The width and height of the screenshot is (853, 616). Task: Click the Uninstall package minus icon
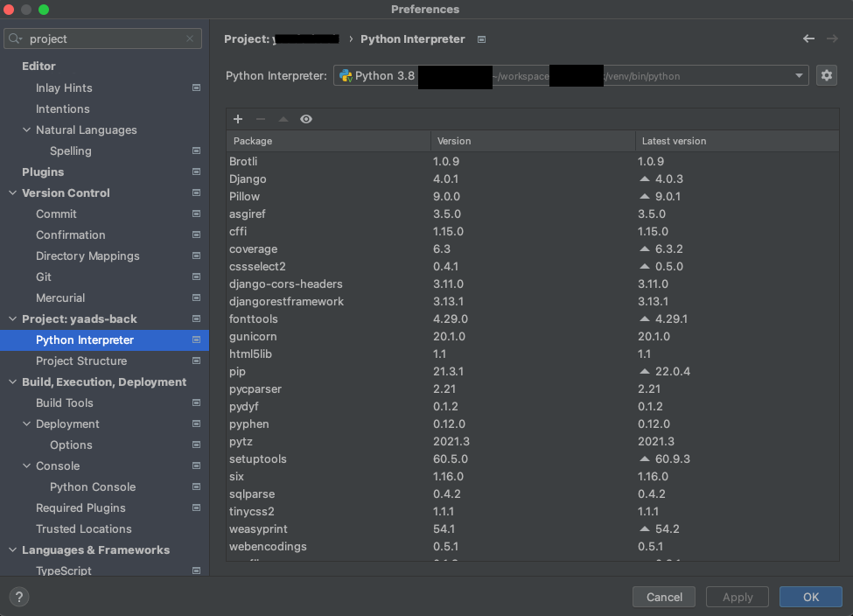point(260,119)
